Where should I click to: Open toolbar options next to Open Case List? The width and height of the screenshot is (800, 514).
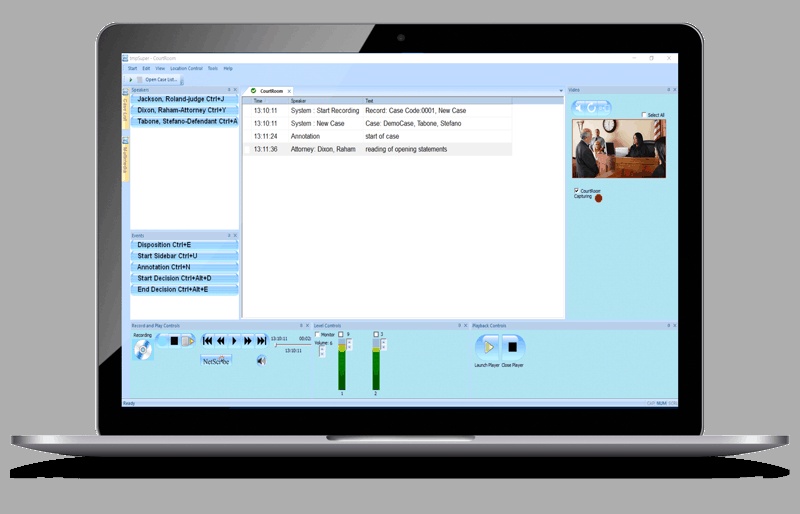[182, 81]
